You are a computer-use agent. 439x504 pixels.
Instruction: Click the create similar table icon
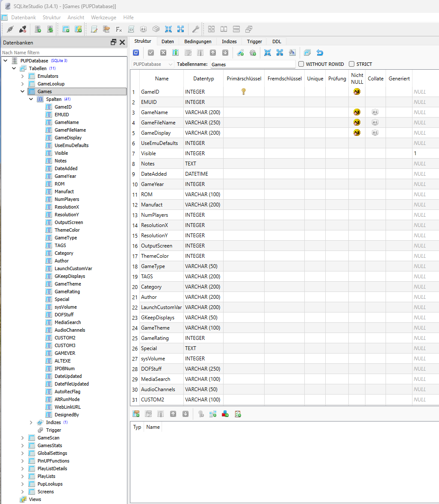pyautogui.click(x=307, y=53)
